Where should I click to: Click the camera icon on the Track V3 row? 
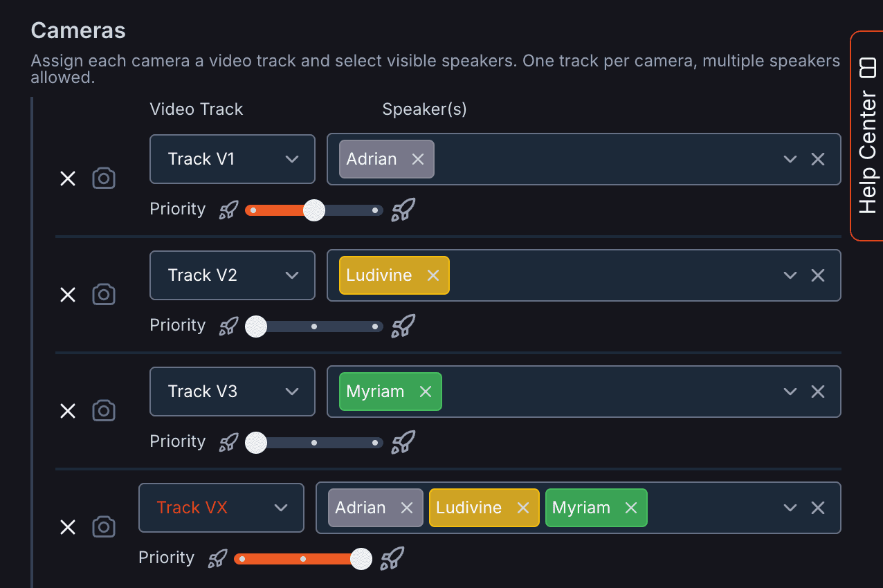pos(103,410)
